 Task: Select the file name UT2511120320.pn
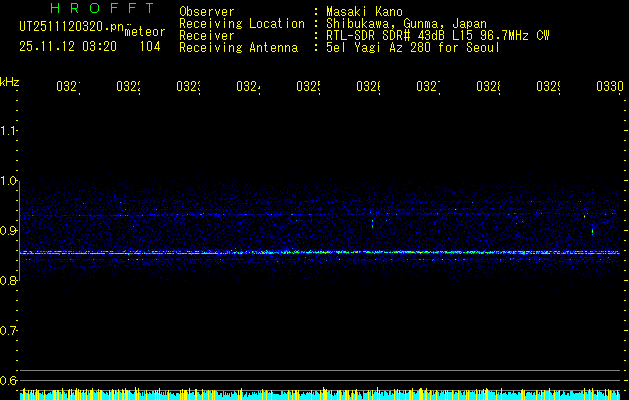tap(71, 27)
